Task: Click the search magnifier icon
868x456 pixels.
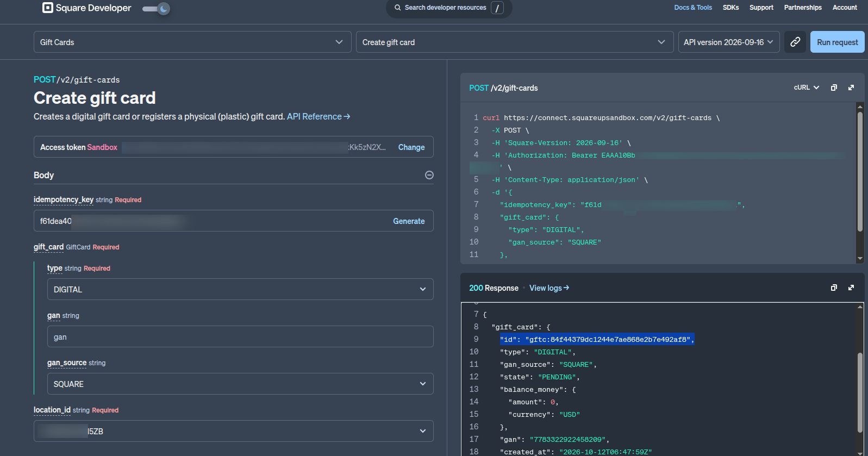Action: coord(398,8)
